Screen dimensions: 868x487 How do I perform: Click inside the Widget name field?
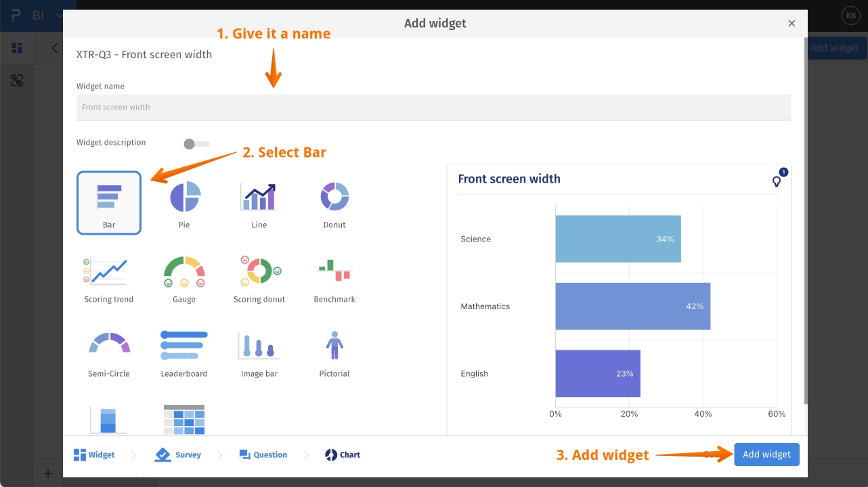click(433, 107)
